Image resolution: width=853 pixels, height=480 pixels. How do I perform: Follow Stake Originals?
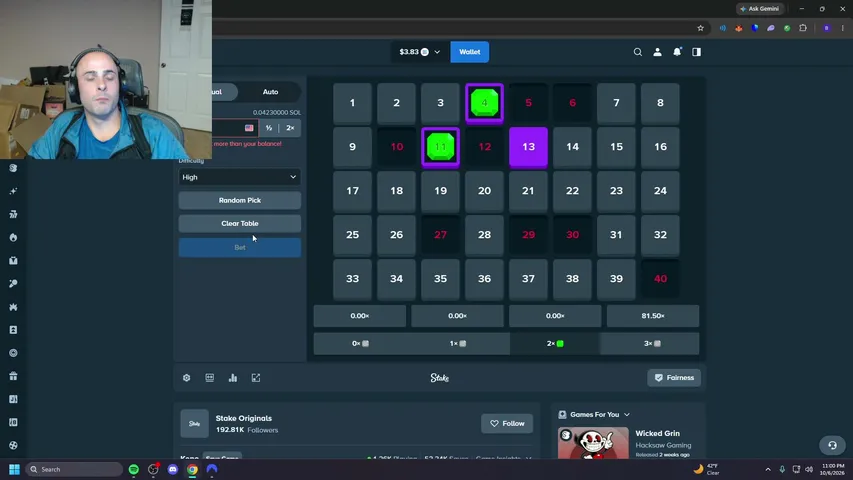point(506,423)
